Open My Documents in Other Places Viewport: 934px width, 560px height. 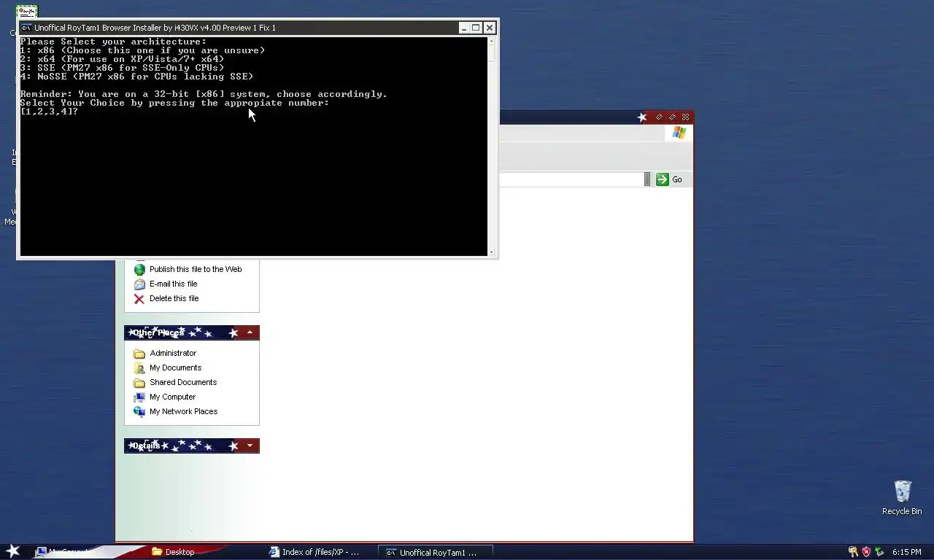pos(175,367)
